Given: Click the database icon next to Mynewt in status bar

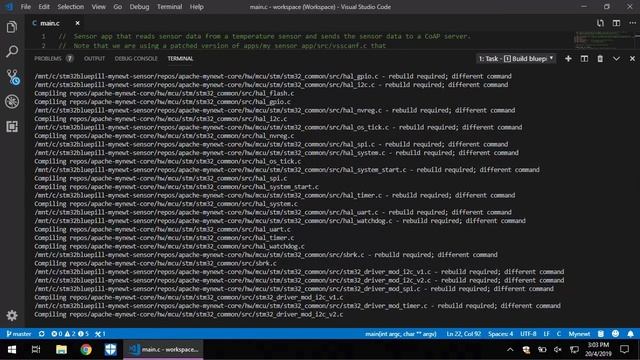Looking at the screenshot, I should [601, 333].
